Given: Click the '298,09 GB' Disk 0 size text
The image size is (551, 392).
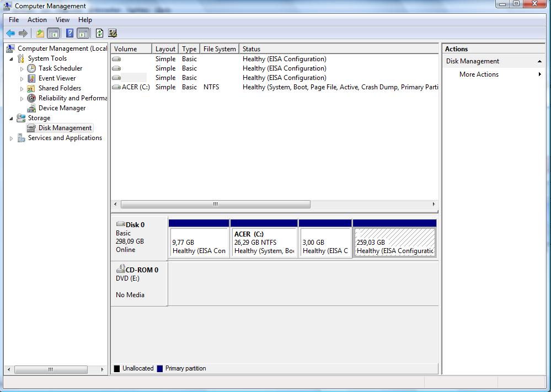Looking at the screenshot, I should (130, 241).
